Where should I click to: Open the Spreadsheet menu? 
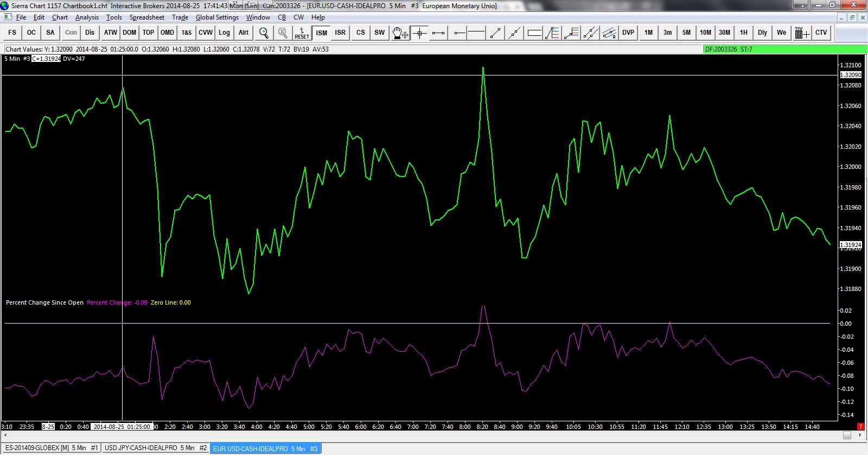[147, 17]
